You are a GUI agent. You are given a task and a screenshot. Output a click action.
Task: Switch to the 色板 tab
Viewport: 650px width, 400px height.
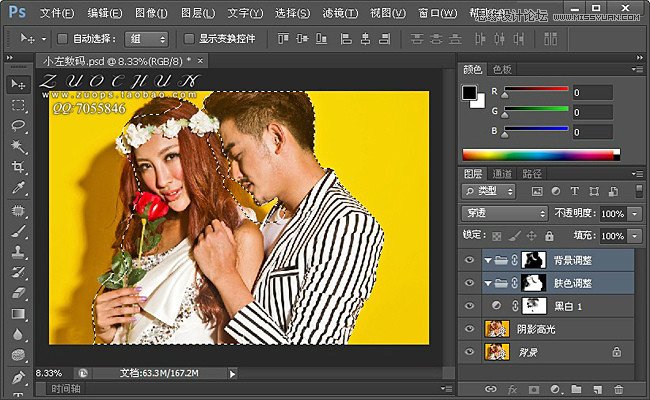pos(502,69)
